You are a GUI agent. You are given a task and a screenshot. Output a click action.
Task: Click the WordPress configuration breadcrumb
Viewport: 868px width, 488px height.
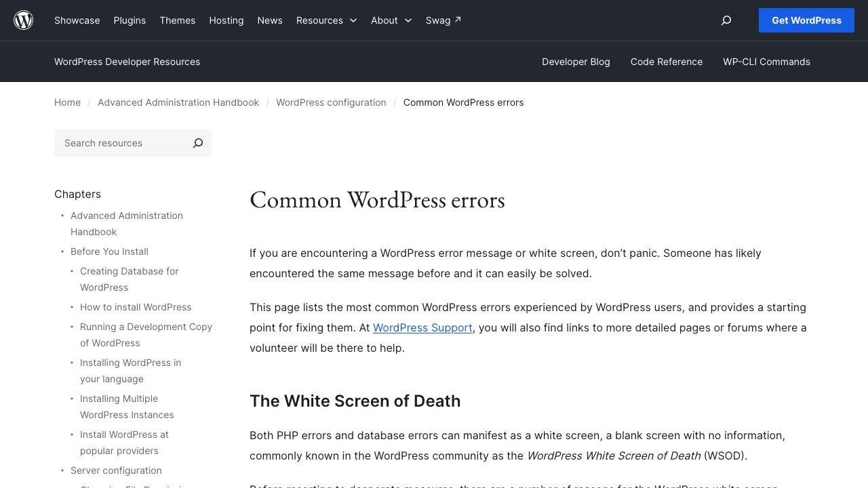[x=331, y=102]
